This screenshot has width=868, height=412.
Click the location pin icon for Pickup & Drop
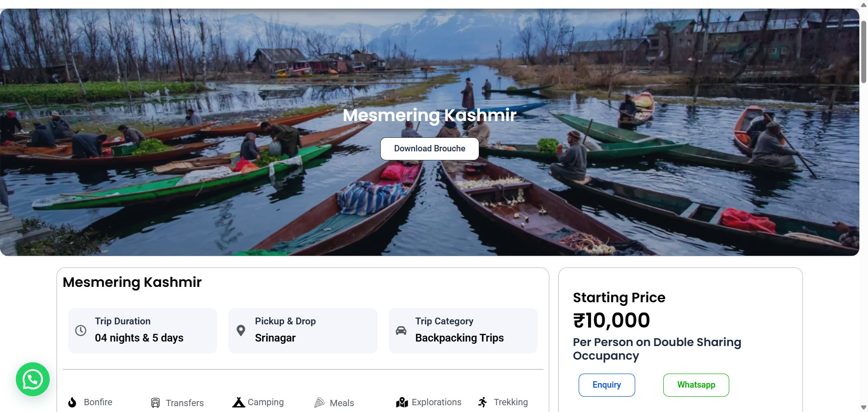coord(241,331)
